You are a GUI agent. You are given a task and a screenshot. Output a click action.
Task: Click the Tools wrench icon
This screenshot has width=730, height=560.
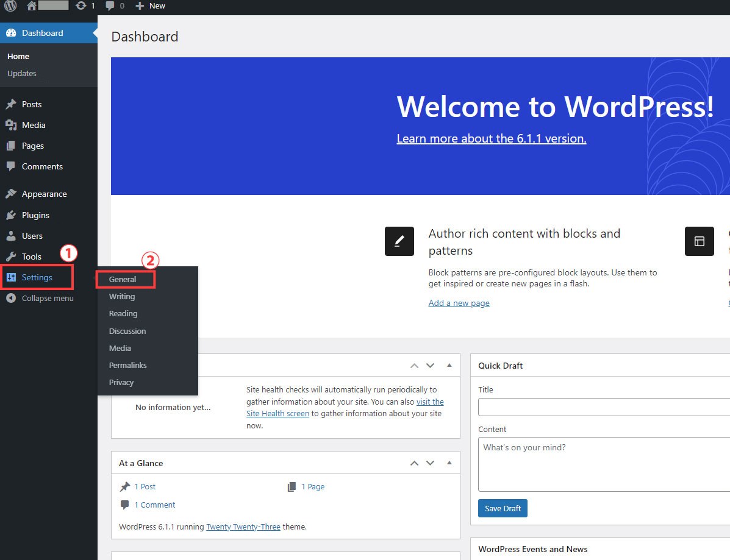pyautogui.click(x=11, y=257)
